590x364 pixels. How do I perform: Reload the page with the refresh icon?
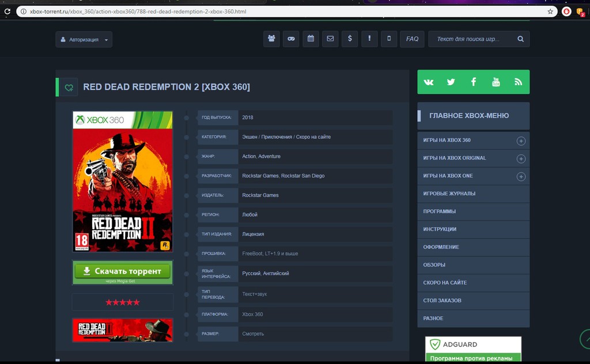tap(7, 12)
